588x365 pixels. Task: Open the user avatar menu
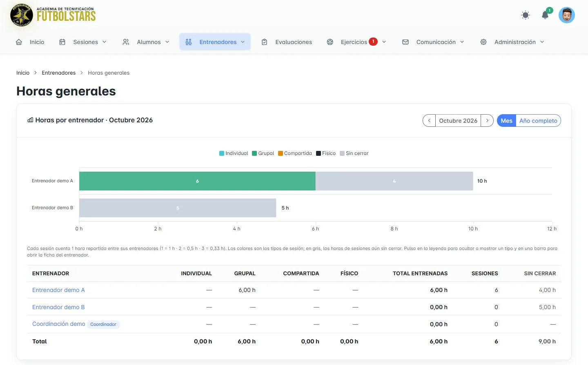pos(566,15)
